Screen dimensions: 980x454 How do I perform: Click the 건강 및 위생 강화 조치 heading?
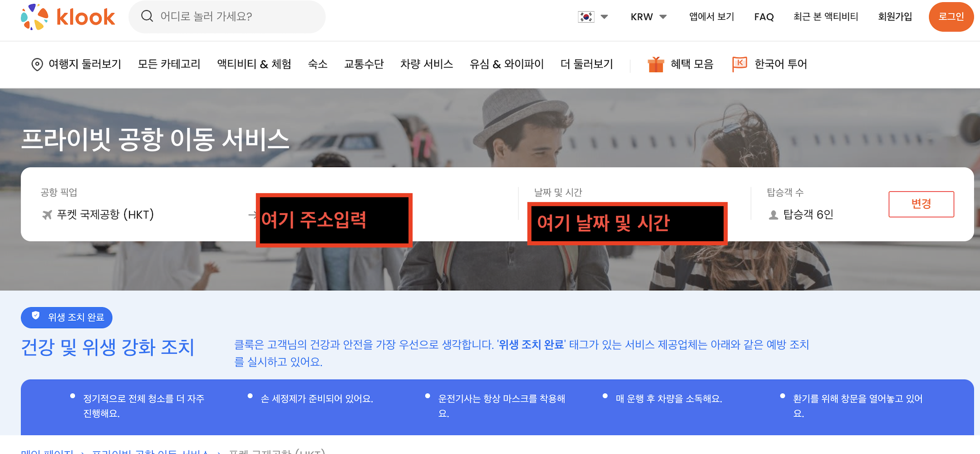108,347
